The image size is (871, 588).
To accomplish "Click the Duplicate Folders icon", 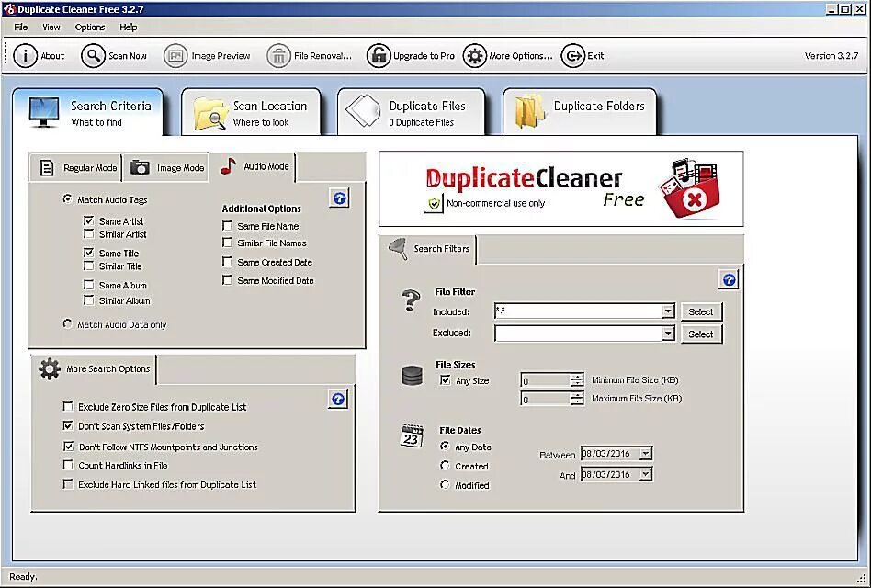I will tap(529, 111).
